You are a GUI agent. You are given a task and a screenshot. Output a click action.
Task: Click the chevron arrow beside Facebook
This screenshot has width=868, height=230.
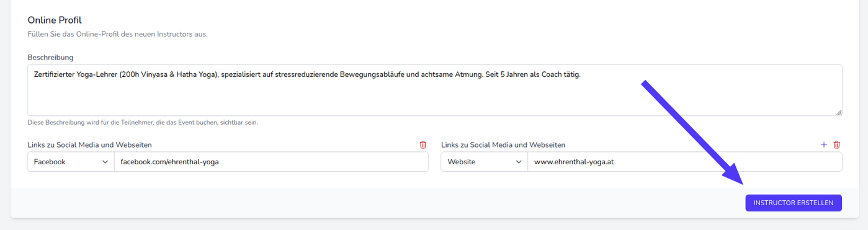coord(104,162)
